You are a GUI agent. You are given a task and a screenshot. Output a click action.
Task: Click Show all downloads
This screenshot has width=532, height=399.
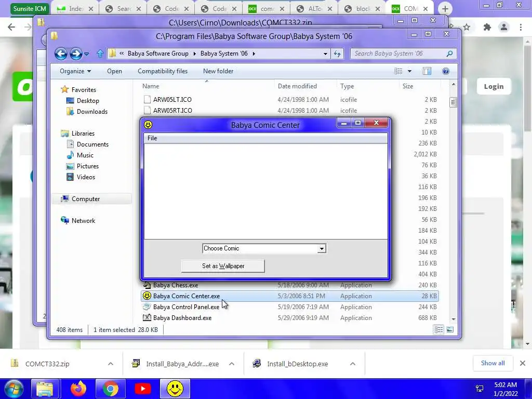point(493,363)
